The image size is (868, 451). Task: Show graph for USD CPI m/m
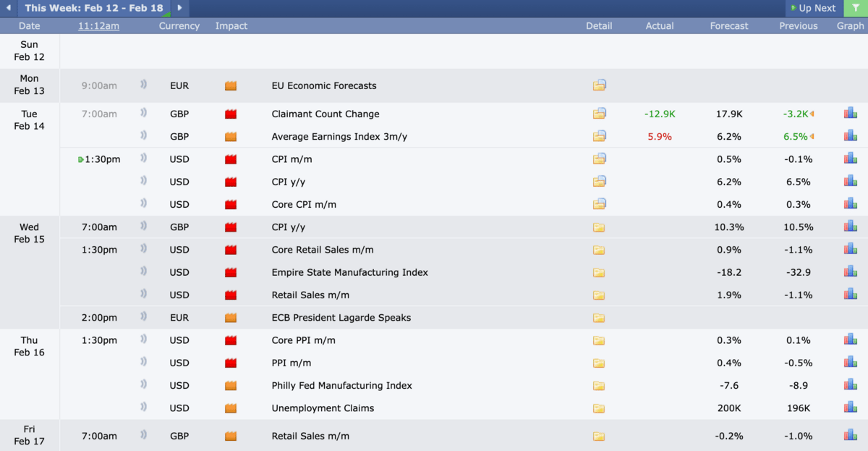(851, 159)
